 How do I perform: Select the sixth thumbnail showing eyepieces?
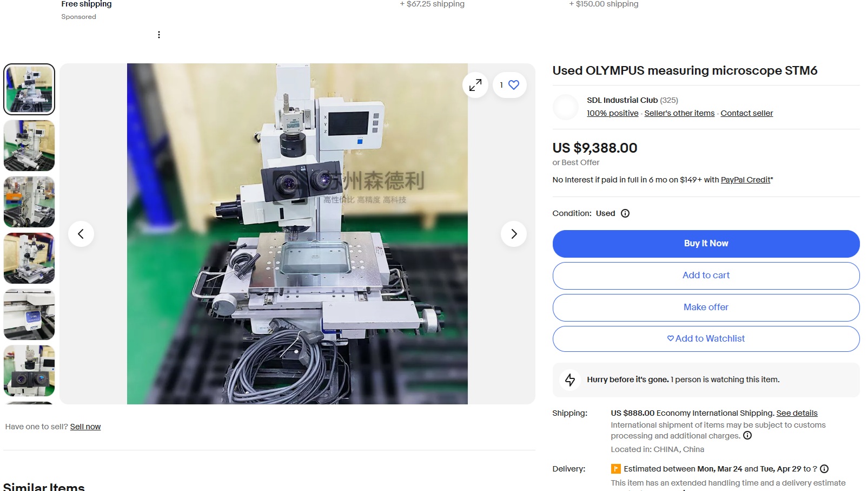click(29, 371)
